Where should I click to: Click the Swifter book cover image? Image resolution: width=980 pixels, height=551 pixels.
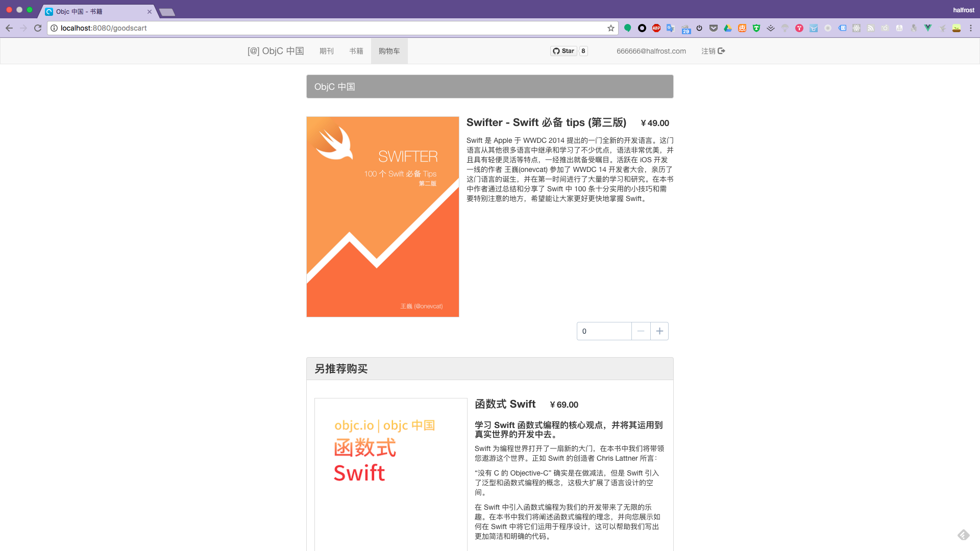tap(383, 217)
